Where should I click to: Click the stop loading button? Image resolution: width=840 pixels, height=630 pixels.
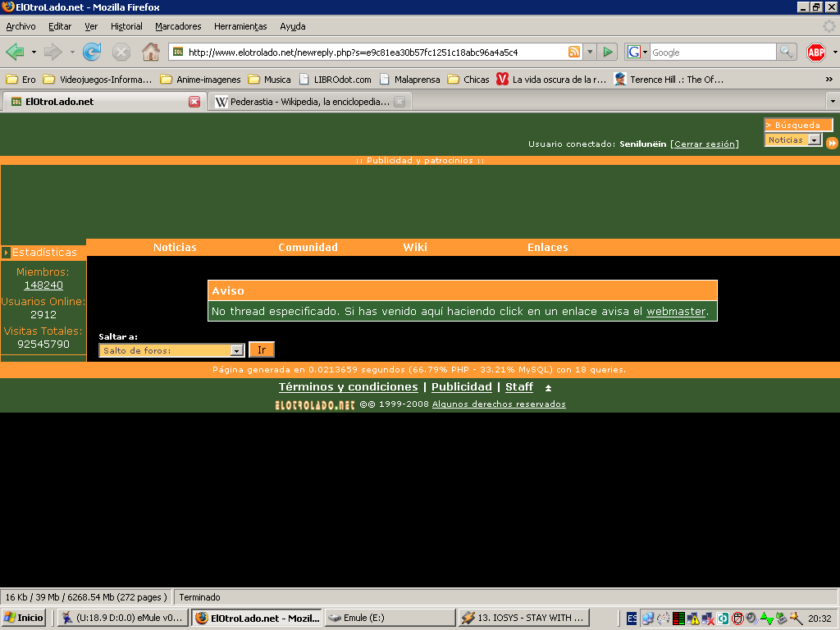tap(121, 52)
